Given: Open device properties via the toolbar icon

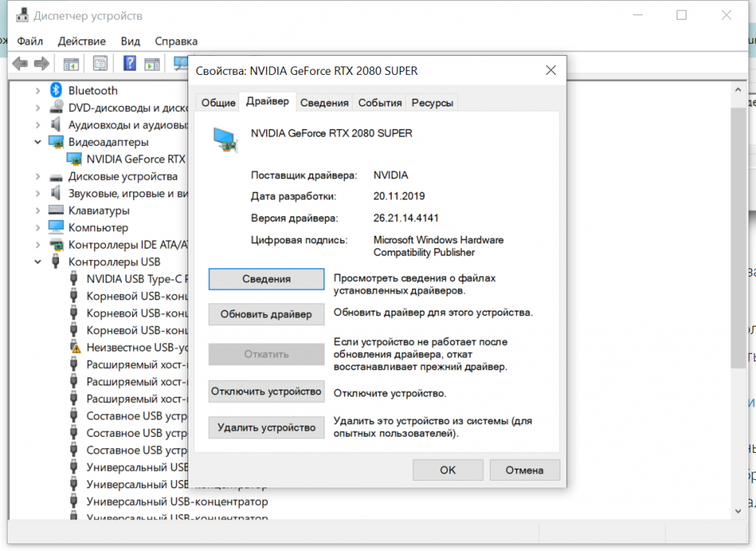Looking at the screenshot, I should point(99,63).
